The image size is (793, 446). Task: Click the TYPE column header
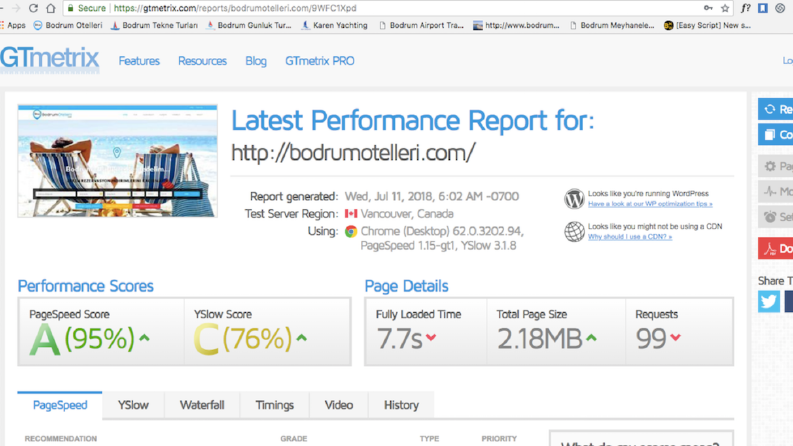pyautogui.click(x=429, y=439)
